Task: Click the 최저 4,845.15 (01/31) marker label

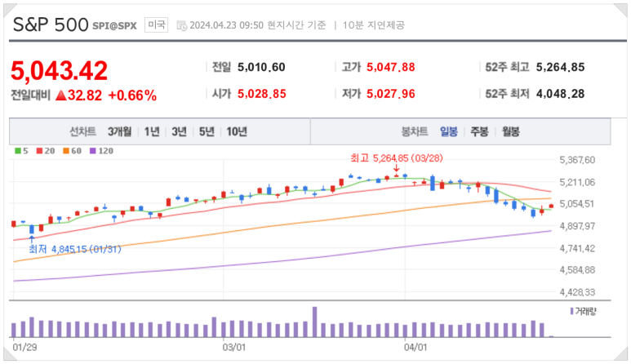Action: coord(75,250)
